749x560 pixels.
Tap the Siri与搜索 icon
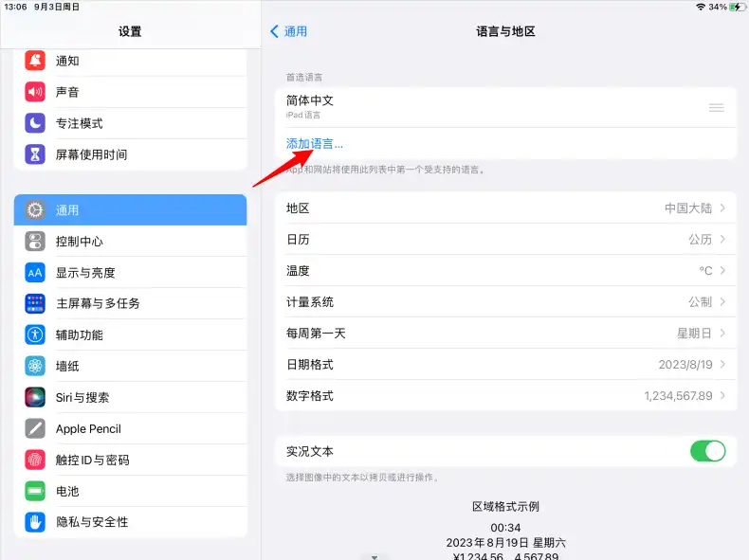tap(35, 398)
